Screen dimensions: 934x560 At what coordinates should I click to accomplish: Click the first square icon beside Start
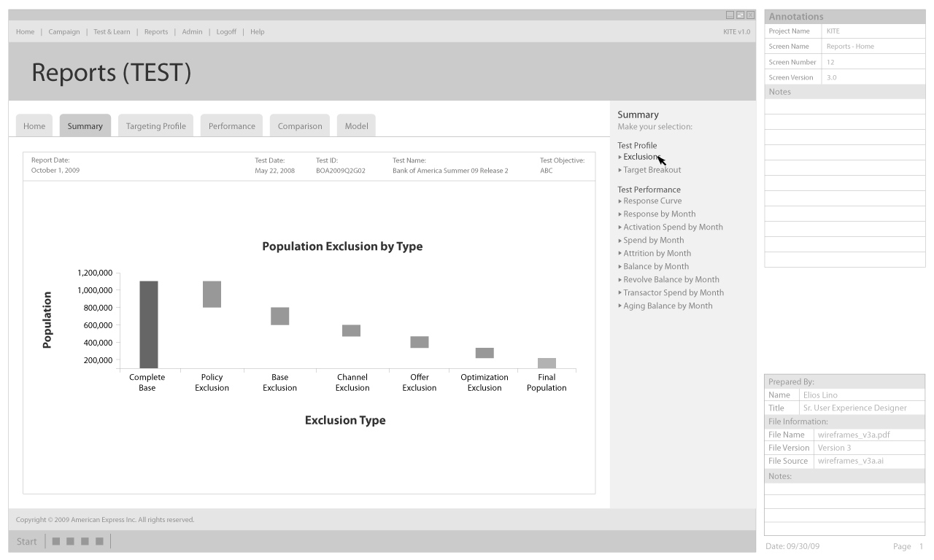pos(56,541)
